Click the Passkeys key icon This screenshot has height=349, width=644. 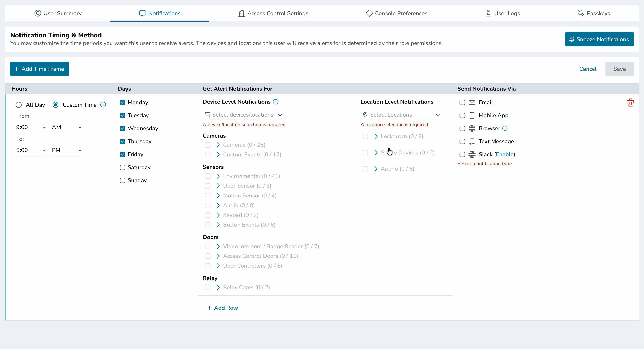pyautogui.click(x=580, y=13)
